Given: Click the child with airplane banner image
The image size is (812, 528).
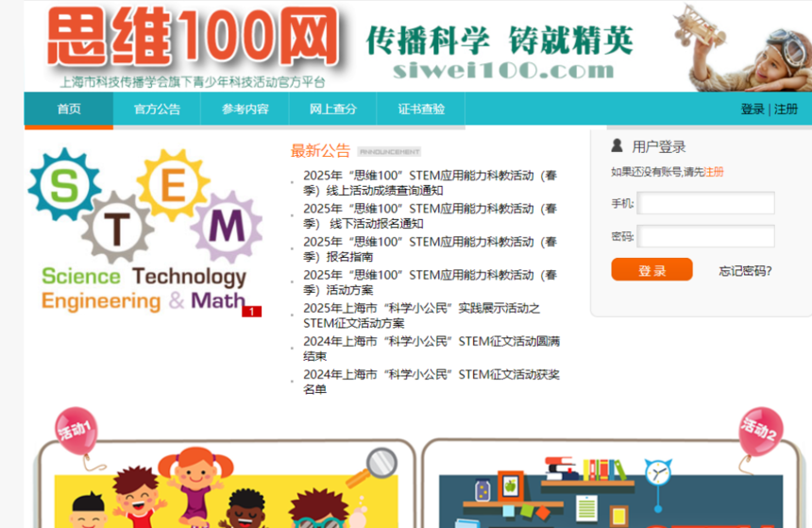Looking at the screenshot, I should pyautogui.click(x=741, y=46).
